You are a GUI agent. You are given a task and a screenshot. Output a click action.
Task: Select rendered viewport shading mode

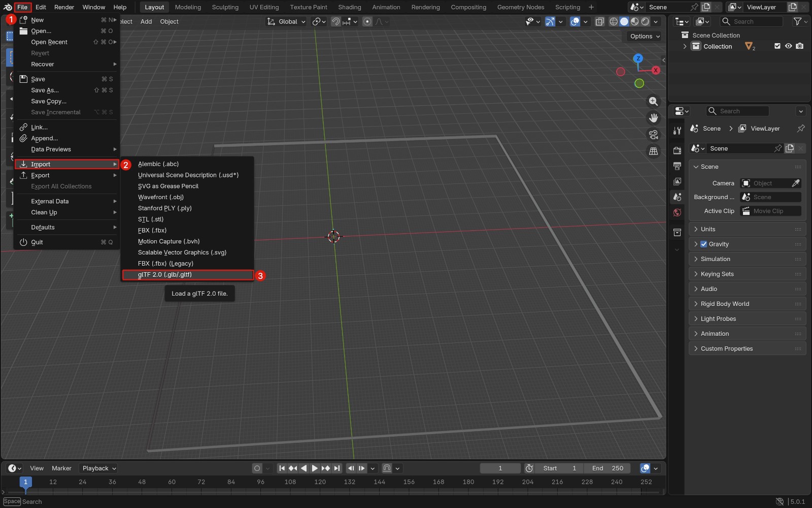645,21
